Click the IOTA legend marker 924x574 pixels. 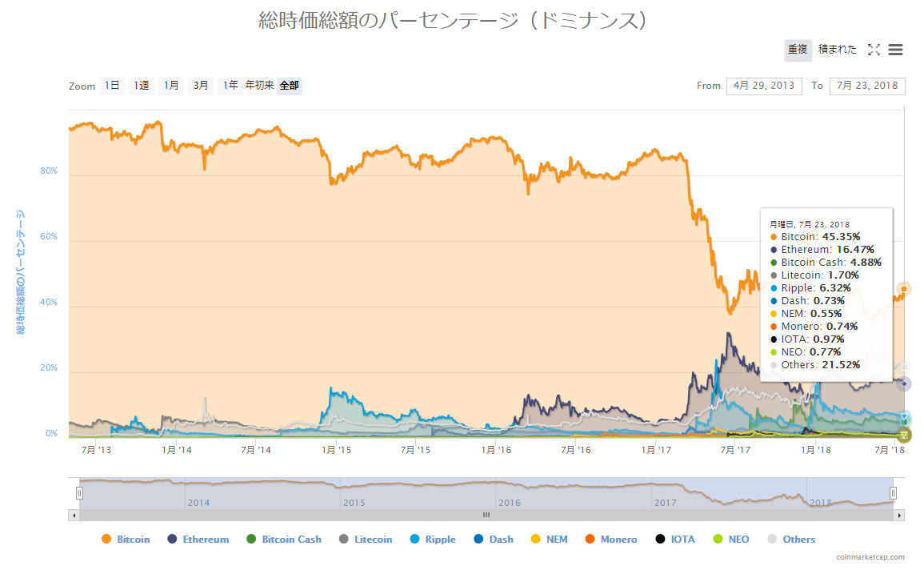coord(660,540)
